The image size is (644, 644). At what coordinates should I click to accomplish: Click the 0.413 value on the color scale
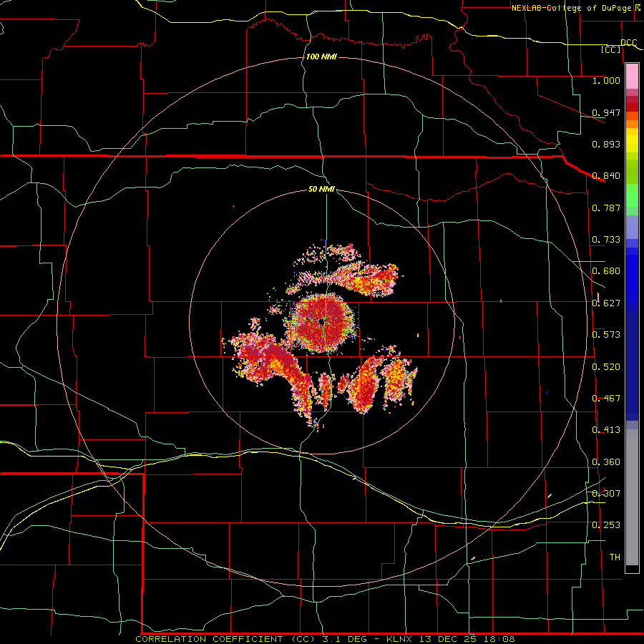(x=606, y=430)
